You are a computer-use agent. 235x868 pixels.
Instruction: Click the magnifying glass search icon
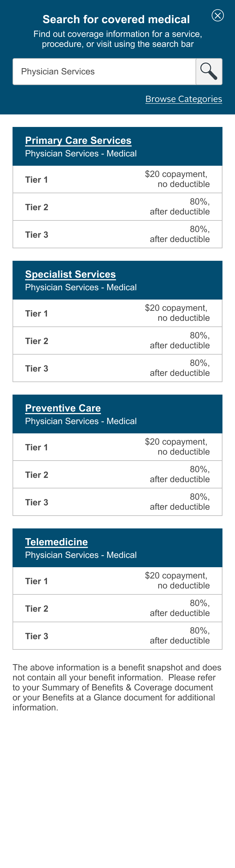tap(209, 71)
